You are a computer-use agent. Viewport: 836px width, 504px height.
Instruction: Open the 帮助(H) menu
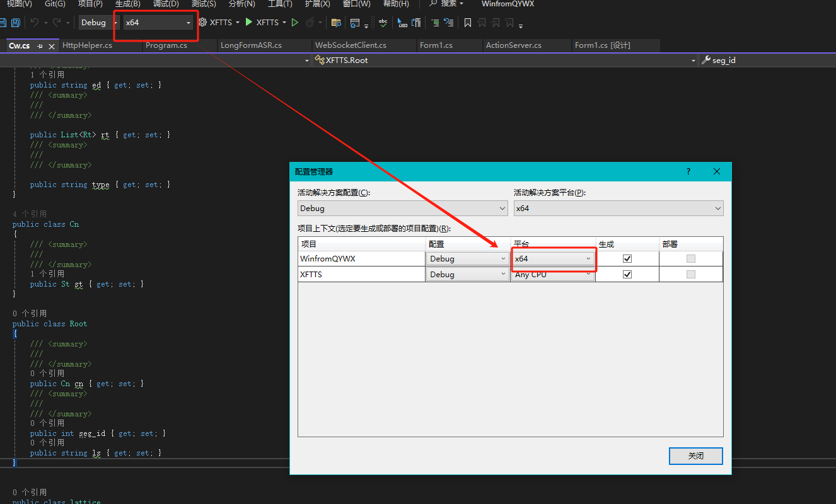tap(396, 4)
